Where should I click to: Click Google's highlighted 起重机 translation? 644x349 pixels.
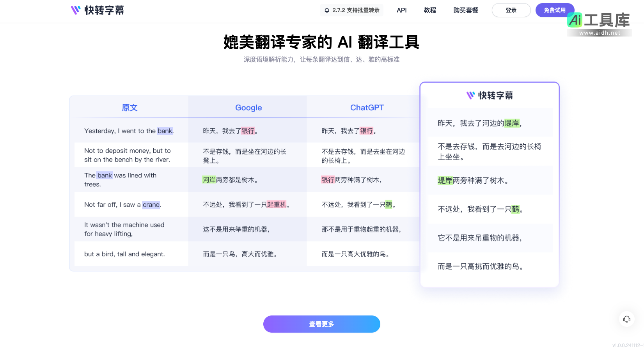tap(277, 205)
